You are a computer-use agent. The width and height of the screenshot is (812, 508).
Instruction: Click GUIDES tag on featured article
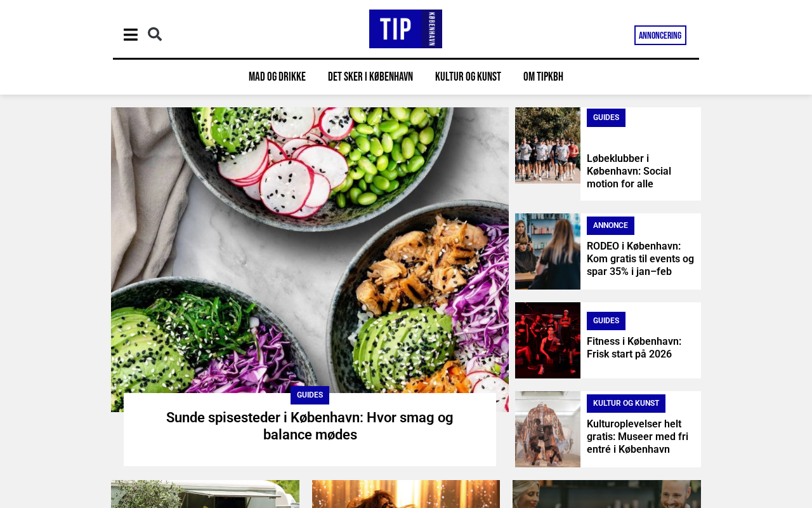tap(310, 395)
